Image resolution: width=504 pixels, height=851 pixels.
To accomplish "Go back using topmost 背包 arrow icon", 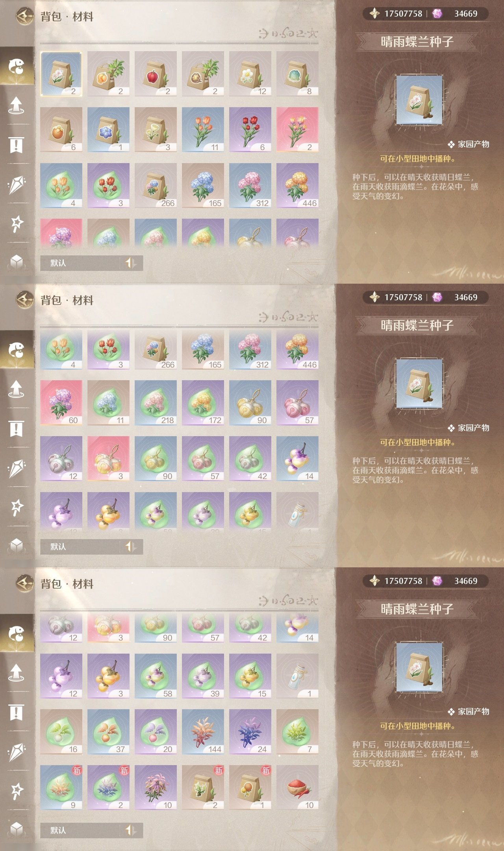I will pos(24,16).
